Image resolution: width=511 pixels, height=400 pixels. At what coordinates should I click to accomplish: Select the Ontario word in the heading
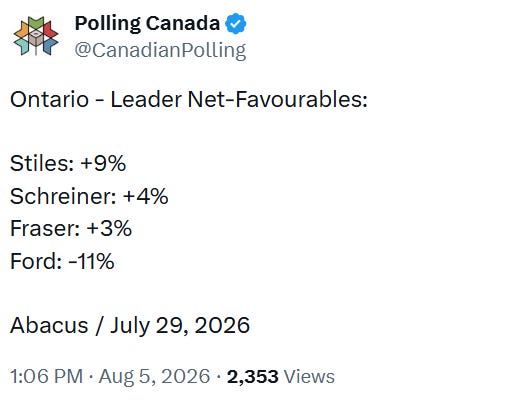pos(49,99)
